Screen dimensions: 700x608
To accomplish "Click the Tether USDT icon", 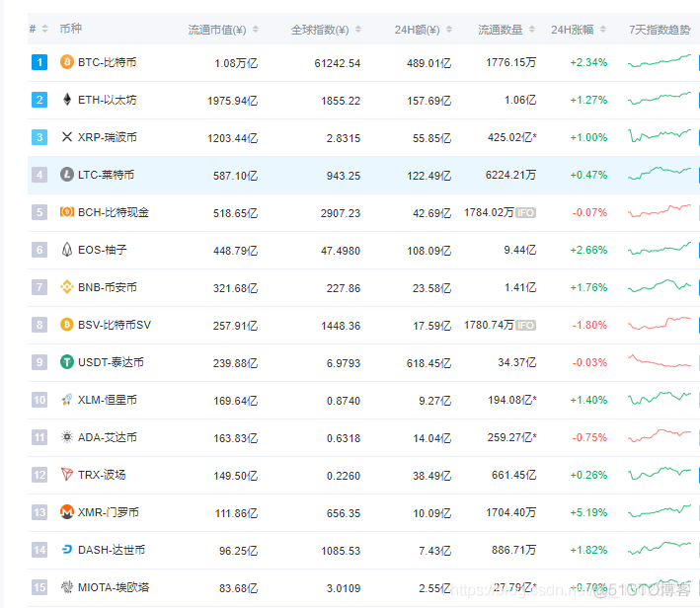I will click(67, 361).
